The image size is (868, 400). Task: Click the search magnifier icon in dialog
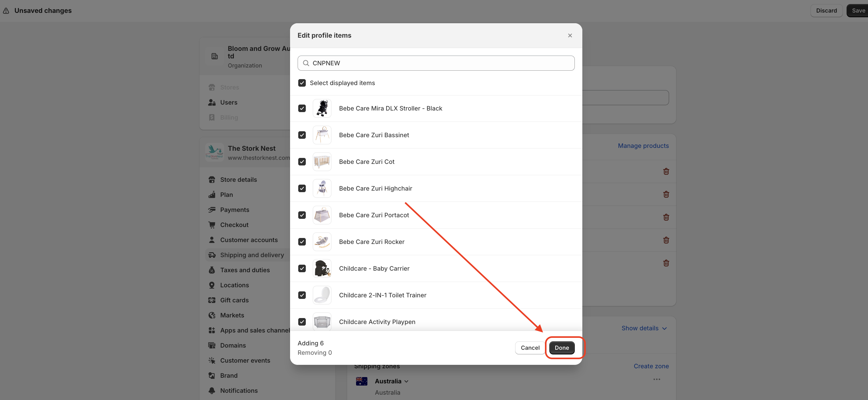tap(305, 63)
